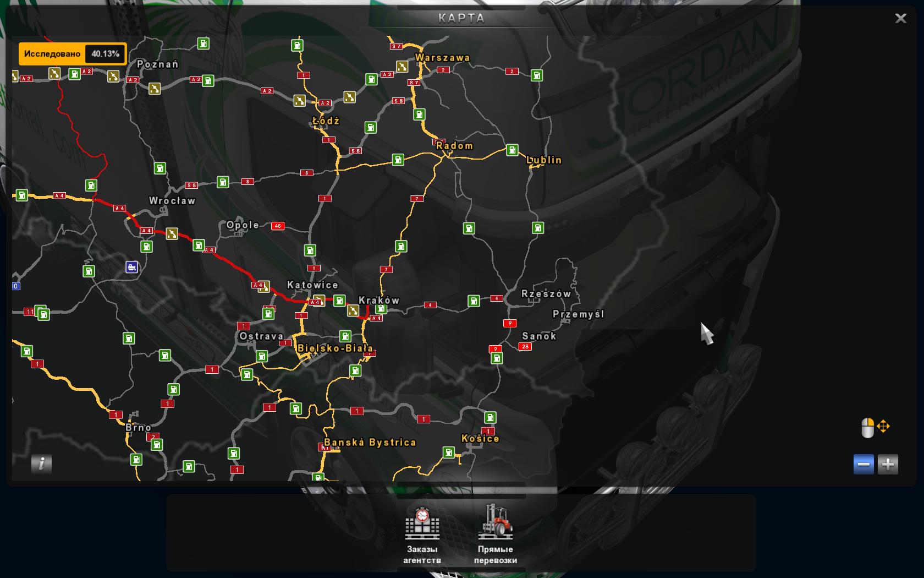Viewport: 924px width, 578px height.
Task: Click the Poznań city label
Action: (157, 64)
